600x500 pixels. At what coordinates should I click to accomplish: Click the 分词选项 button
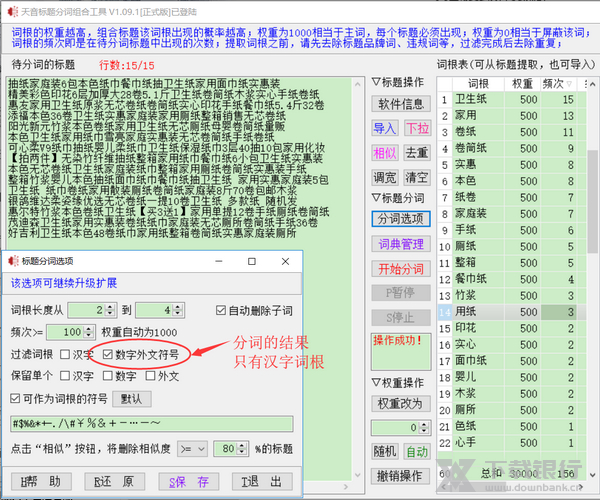click(401, 219)
